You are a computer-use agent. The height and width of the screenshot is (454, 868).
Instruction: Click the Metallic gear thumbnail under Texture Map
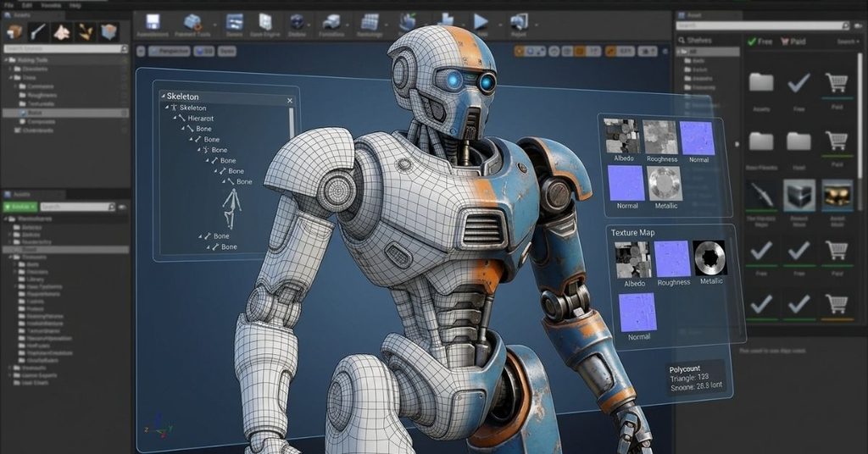pyautogui.click(x=709, y=257)
